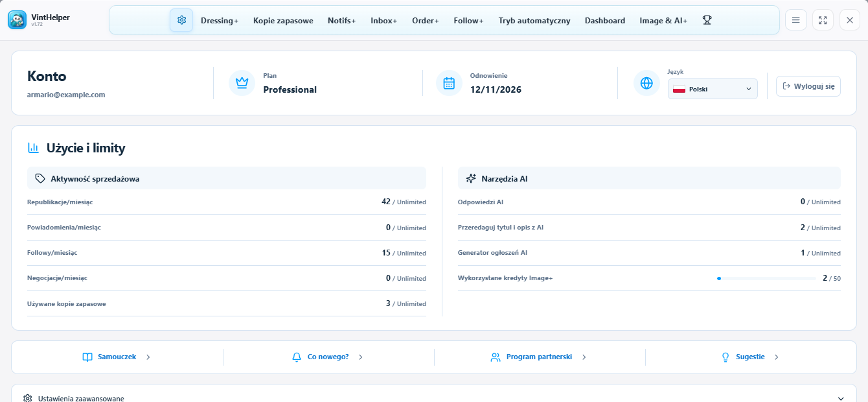
Task: Expand the Ustawienia zaawansowane section chevron
Action: [x=841, y=399]
